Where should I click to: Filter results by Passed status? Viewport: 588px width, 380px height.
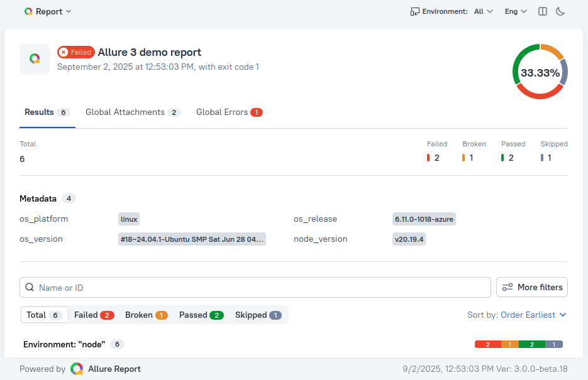201,315
